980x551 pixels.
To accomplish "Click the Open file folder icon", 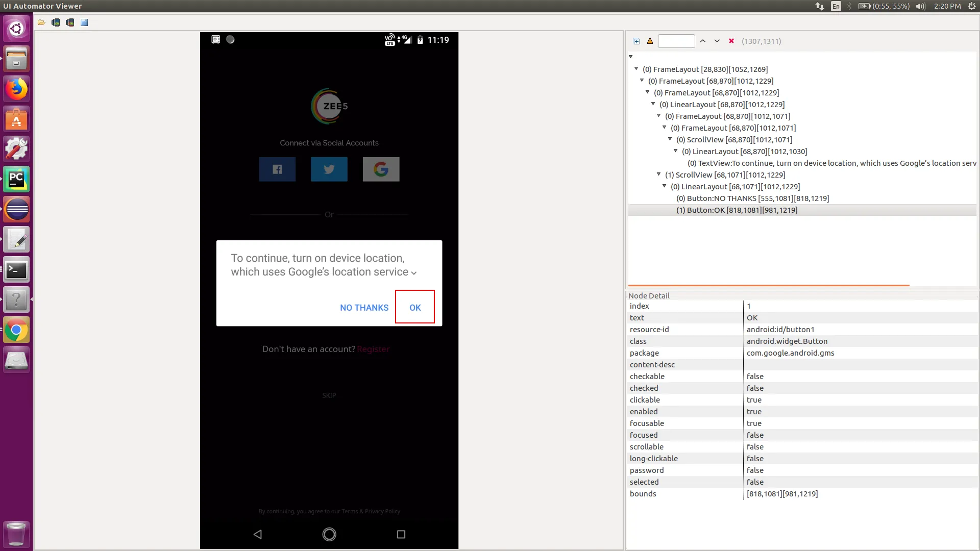I will [x=41, y=22].
